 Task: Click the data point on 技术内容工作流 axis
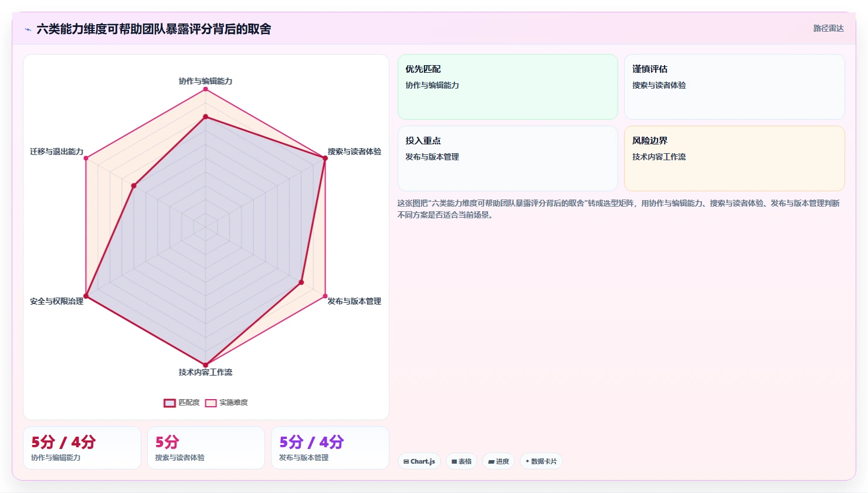205,365
